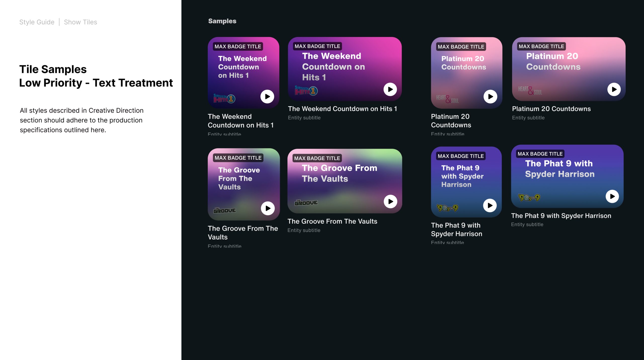Image resolution: width=644 pixels, height=360 pixels.
Task: Click the Samples section heading
Action: [222, 21]
